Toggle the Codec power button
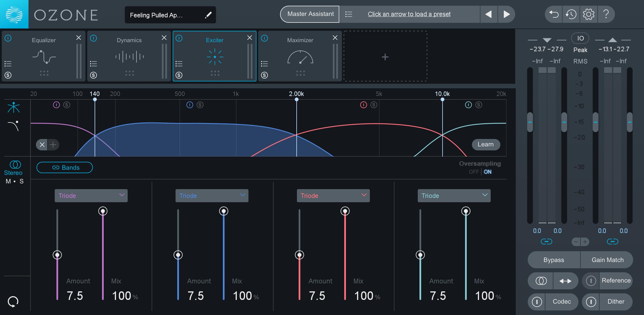 click(537, 302)
